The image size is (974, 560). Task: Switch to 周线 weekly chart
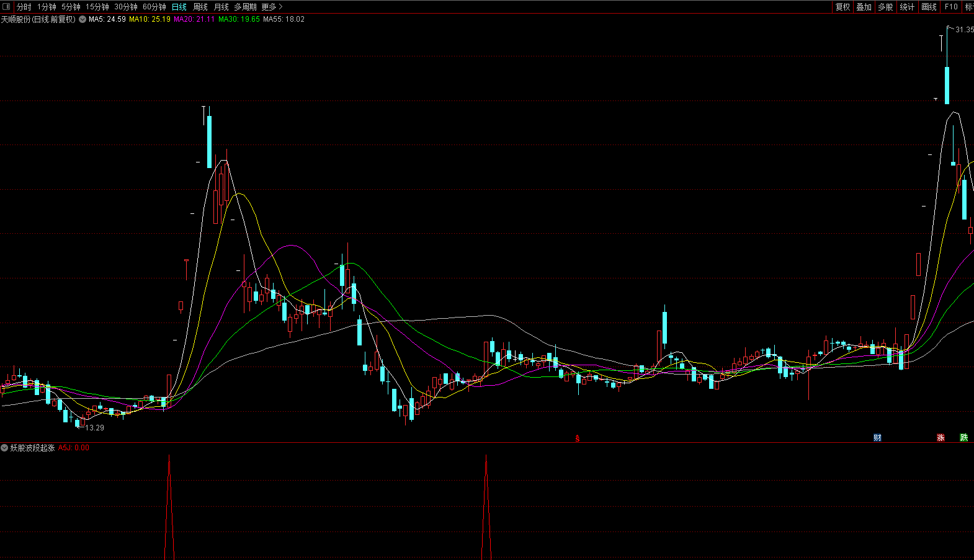(x=200, y=7)
